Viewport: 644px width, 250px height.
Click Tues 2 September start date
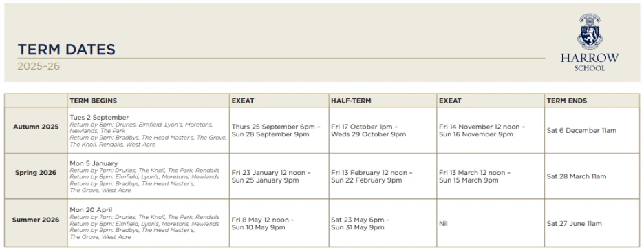99,118
